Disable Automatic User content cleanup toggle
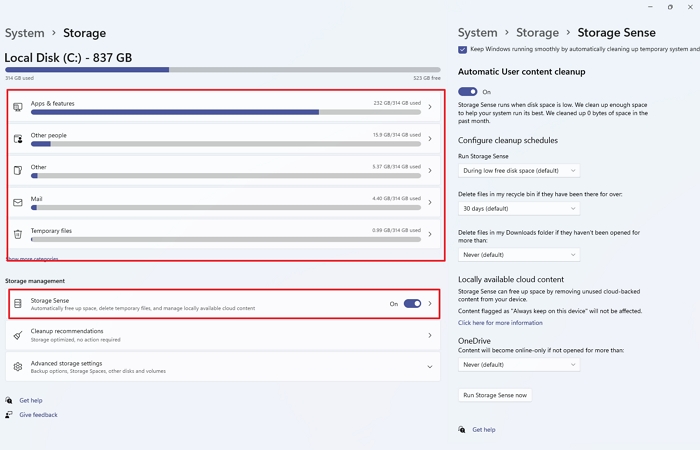This screenshot has width=700, height=450. coord(467,92)
